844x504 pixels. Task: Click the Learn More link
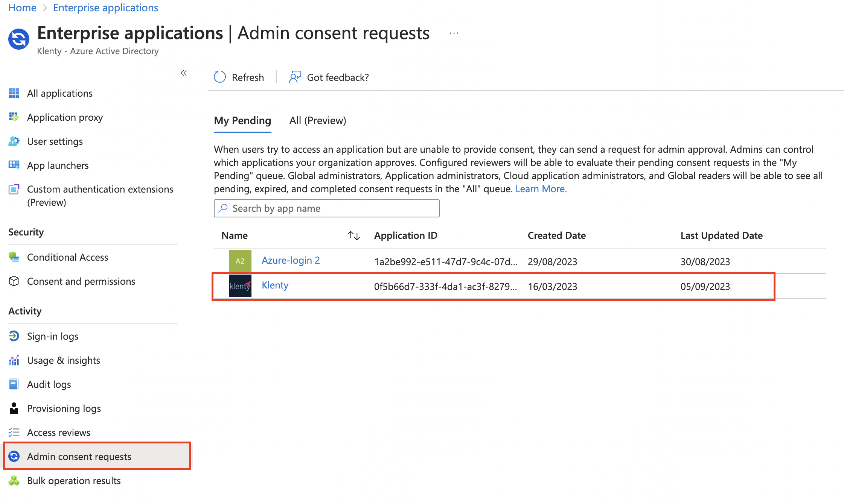pyautogui.click(x=541, y=189)
